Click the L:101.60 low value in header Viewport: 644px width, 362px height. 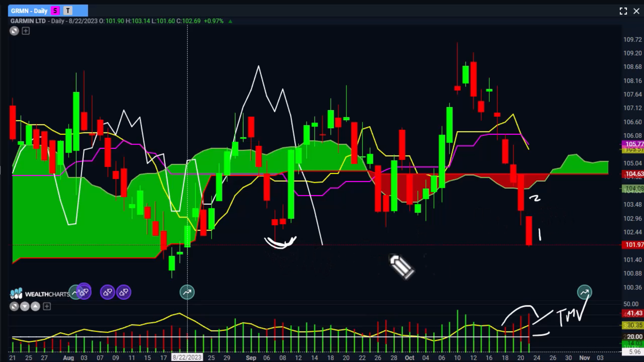coord(163,21)
